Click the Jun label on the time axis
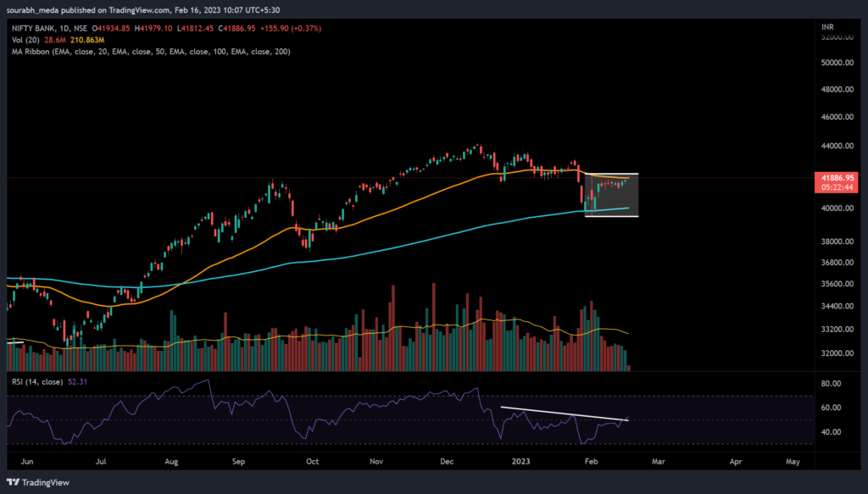Image resolution: width=868 pixels, height=494 pixels. coord(26,461)
